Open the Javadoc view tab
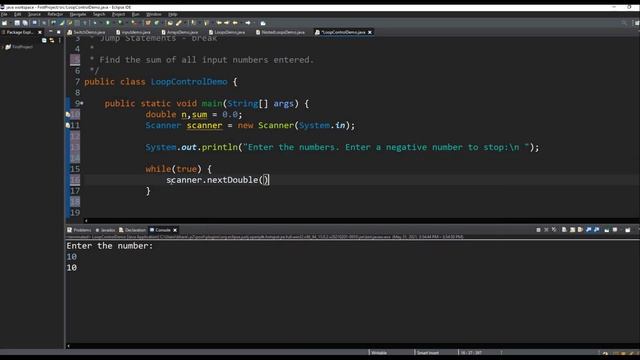The height and width of the screenshot is (360, 640). (105, 230)
